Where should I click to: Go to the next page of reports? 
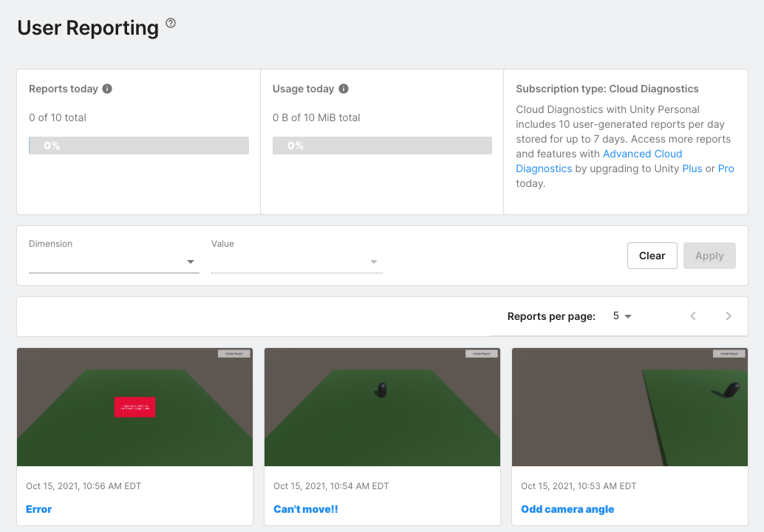point(729,316)
